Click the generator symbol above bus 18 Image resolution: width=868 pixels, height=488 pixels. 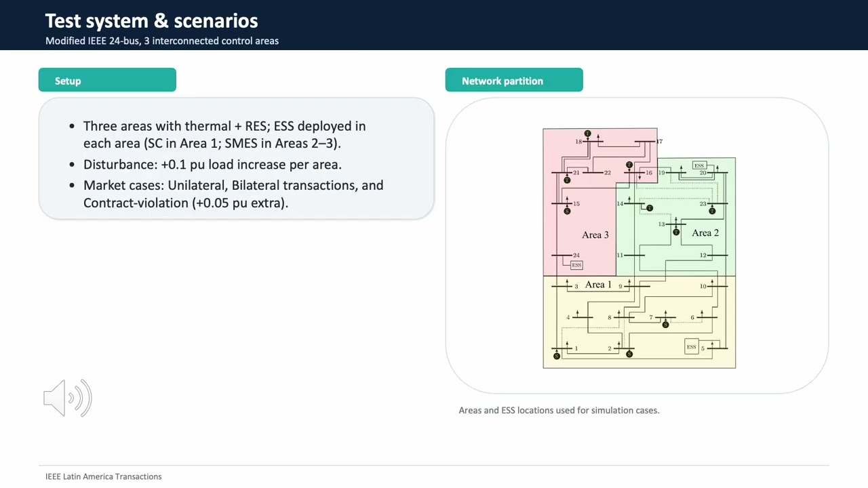click(588, 134)
